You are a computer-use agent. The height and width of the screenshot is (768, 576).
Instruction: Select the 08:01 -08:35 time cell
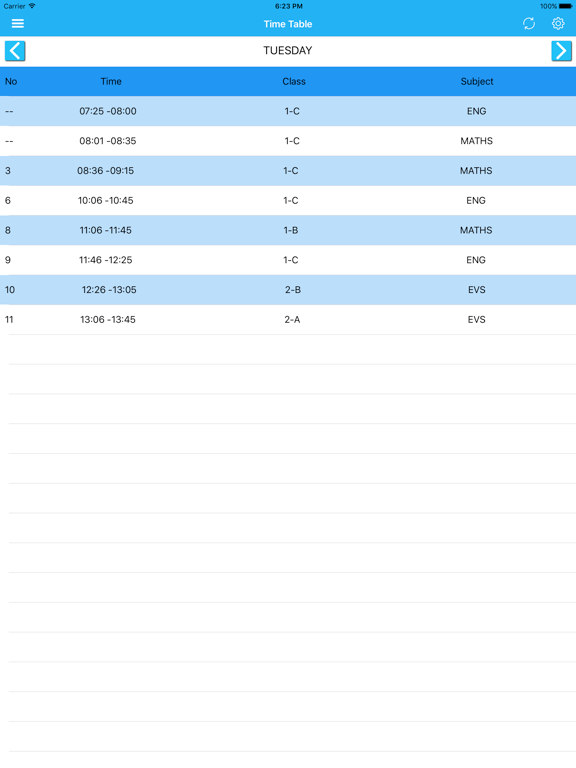tap(108, 141)
